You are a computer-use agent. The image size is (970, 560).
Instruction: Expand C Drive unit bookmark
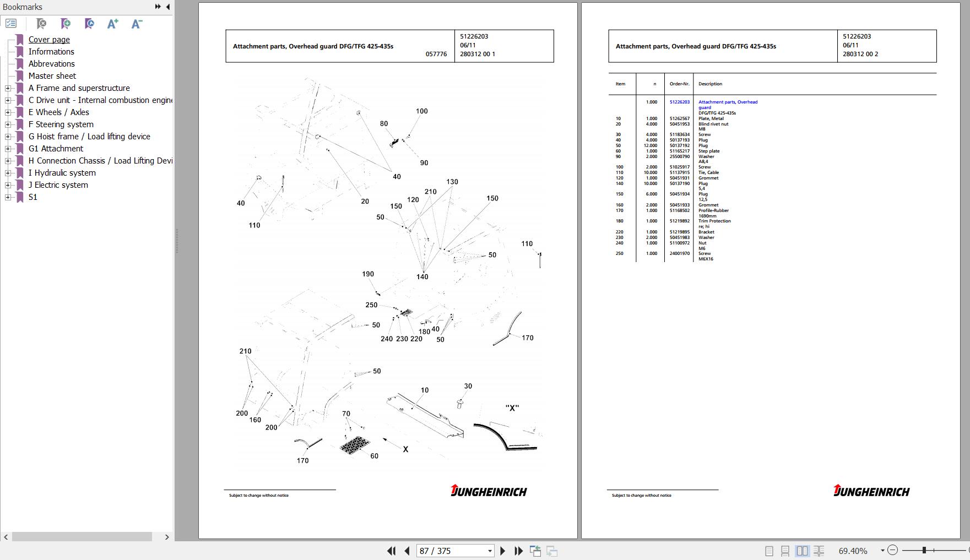[x=8, y=100]
